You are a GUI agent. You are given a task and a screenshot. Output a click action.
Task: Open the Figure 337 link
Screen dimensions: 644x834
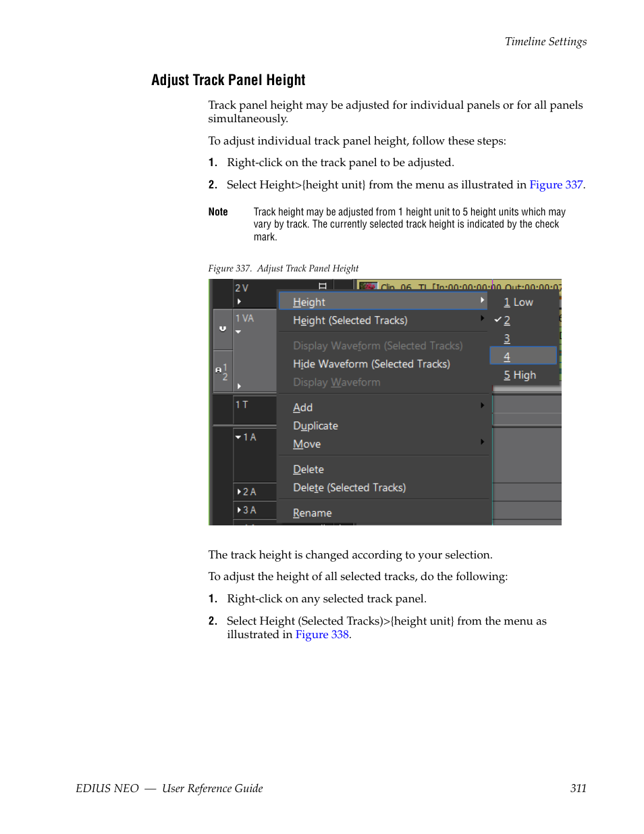[x=556, y=185]
